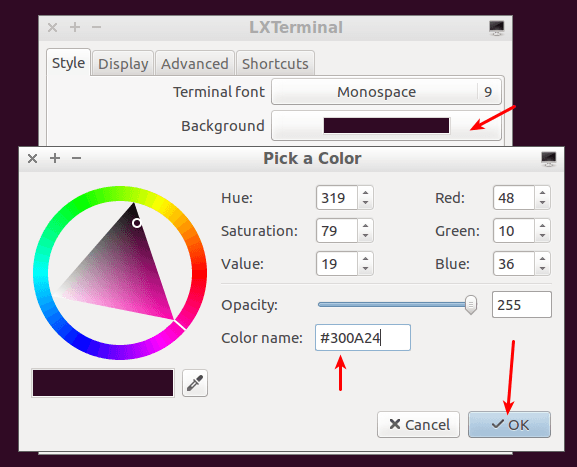Cancel the color selection
This screenshot has height=467, width=577.
pos(419,425)
